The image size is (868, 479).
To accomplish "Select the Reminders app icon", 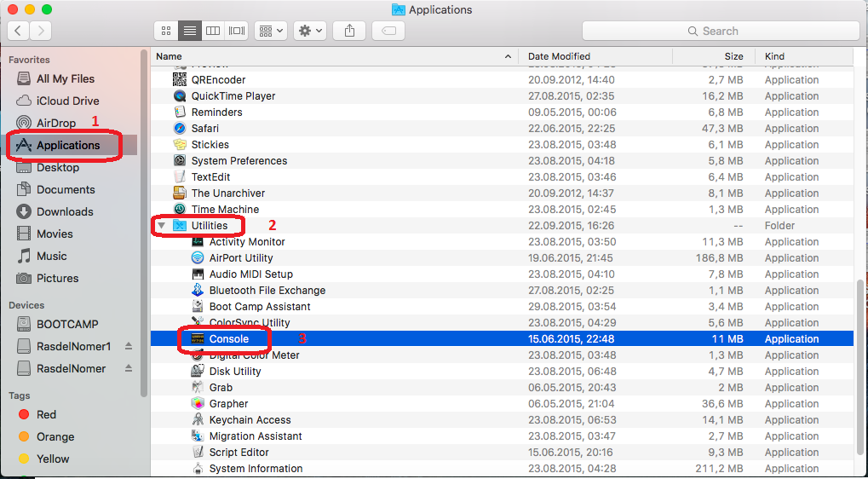I will click(x=180, y=112).
